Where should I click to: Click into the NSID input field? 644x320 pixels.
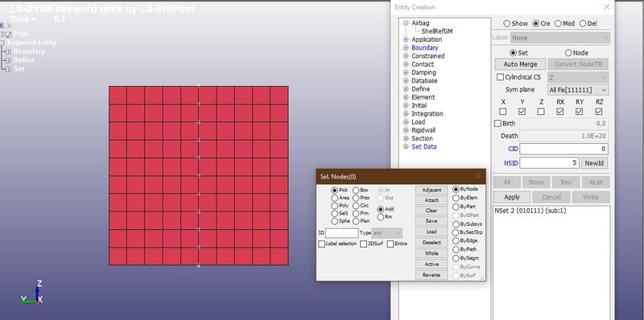pyautogui.click(x=549, y=163)
